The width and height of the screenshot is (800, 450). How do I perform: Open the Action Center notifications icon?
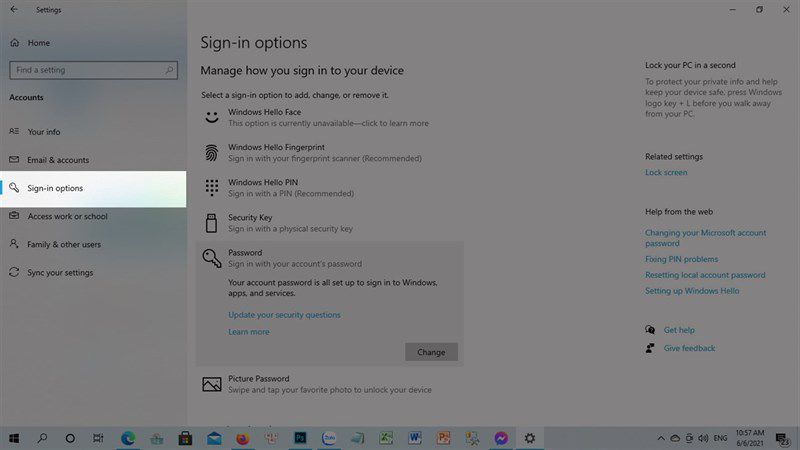click(782, 438)
